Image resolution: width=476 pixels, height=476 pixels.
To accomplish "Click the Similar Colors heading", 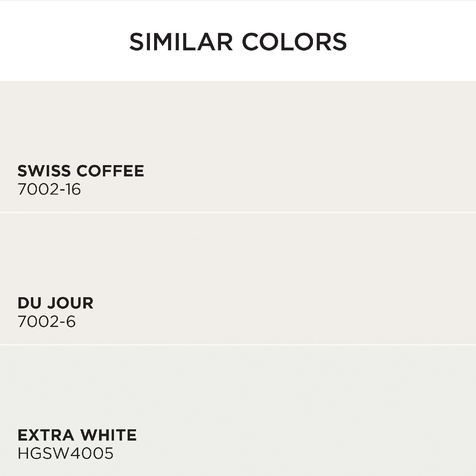I will click(x=238, y=42).
